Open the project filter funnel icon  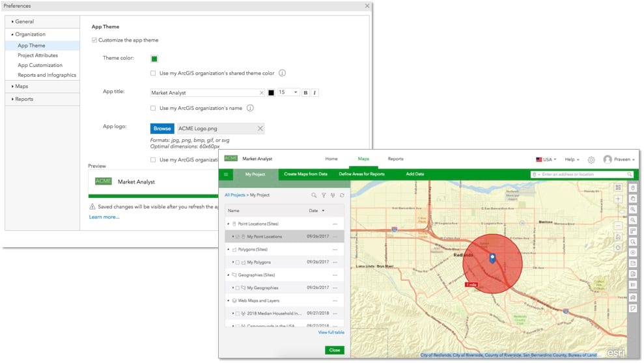pos(324,195)
